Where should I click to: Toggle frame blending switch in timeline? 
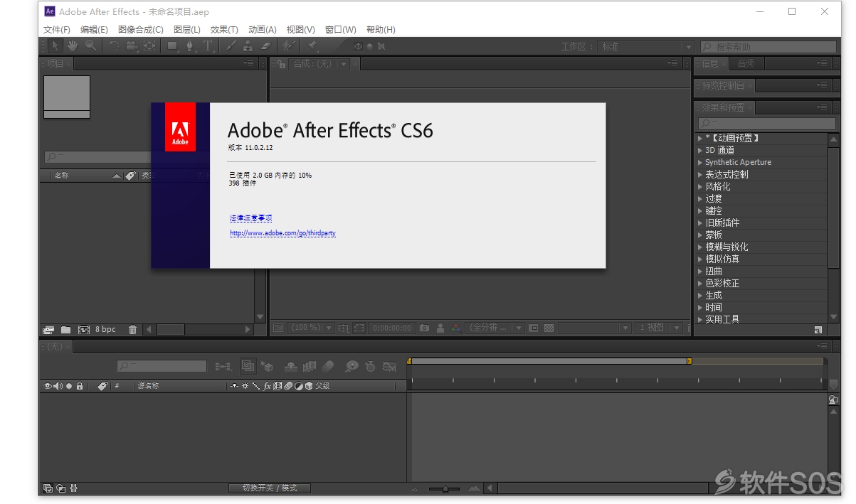coord(309,367)
